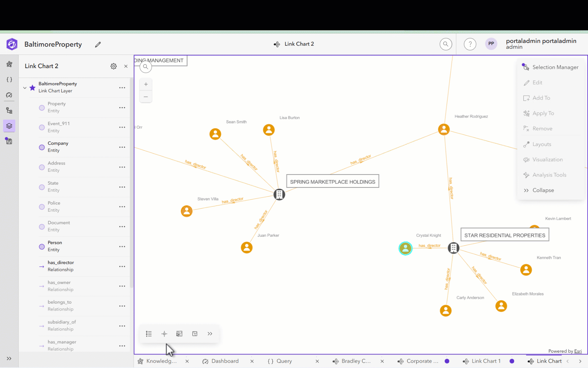This screenshot has height=368, width=588.
Task: Zoom out on the link chart
Action: [146, 97]
